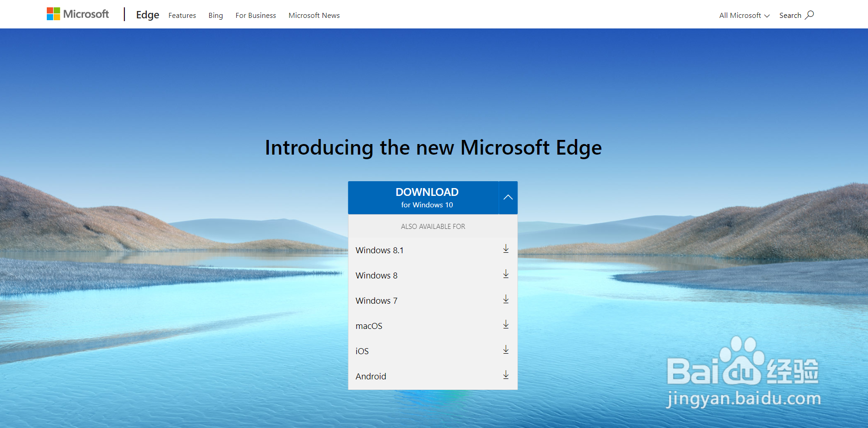Viewport: 868px width, 428px height.
Task: Collapse the download options chevron
Action: [508, 198]
